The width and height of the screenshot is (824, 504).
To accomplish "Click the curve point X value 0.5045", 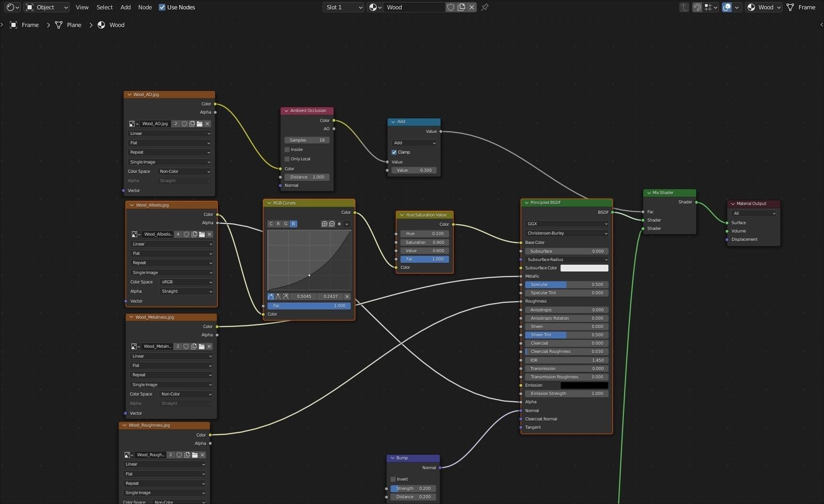I will (x=304, y=296).
